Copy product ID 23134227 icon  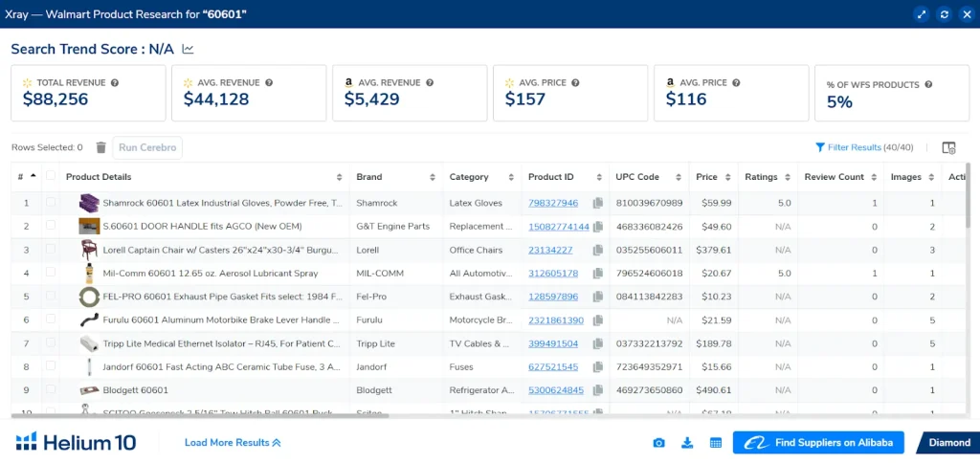[598, 250]
